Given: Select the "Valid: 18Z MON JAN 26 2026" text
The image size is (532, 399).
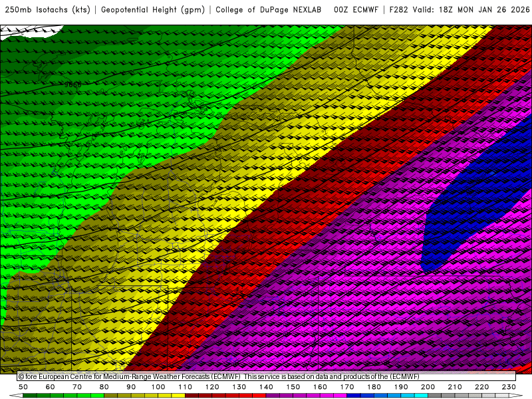Looking at the screenshot, I should coord(471,10).
